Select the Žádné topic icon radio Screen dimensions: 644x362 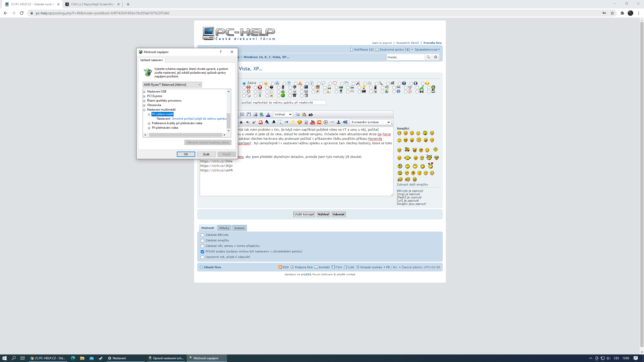[244, 83]
